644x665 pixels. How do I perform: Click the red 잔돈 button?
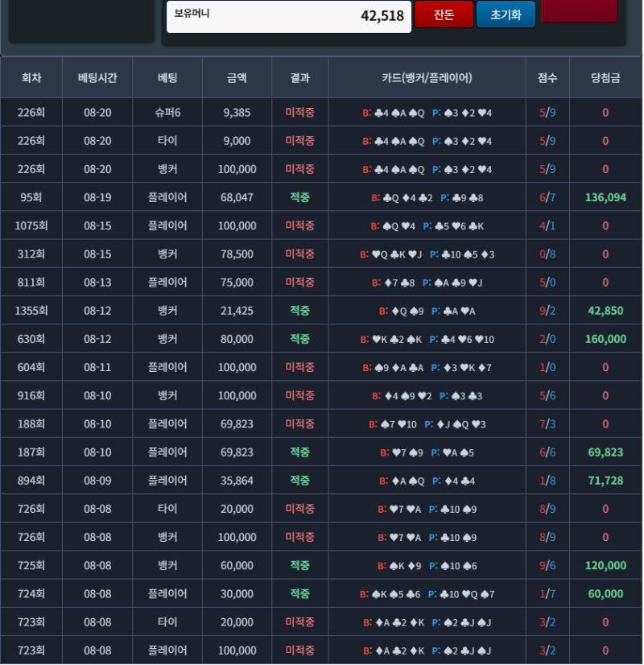[x=444, y=14]
